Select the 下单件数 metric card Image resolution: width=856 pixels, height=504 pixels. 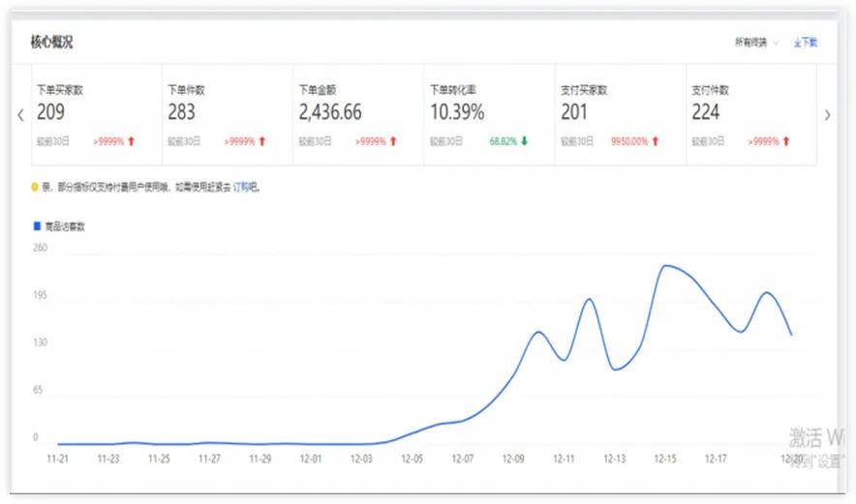227,114
